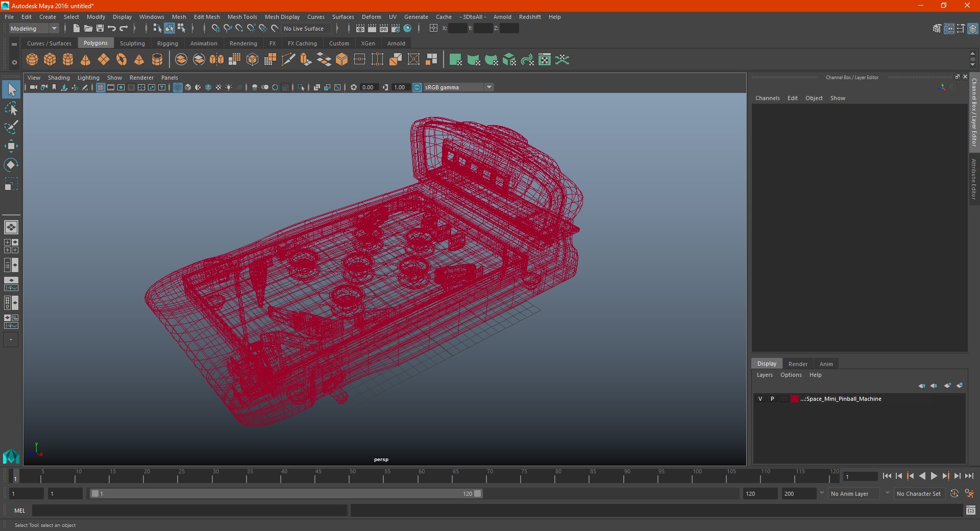Open the Layers menu in layer editor

pos(764,375)
